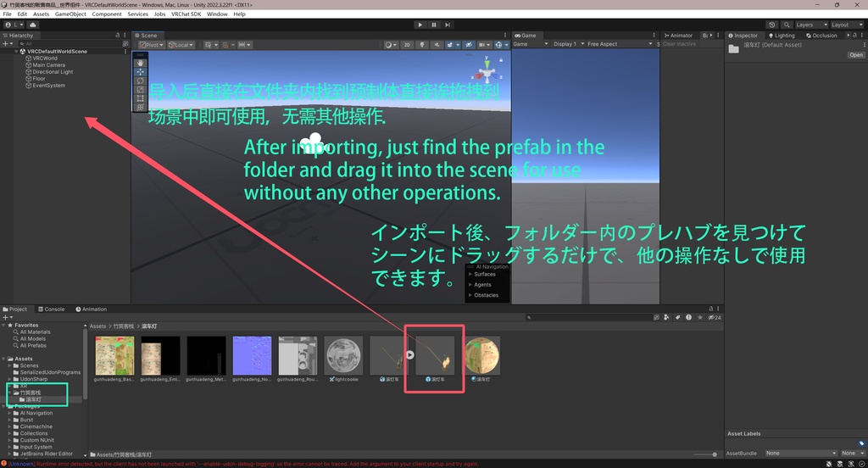
Task: Open the Layout dropdown
Action: [x=847, y=25]
